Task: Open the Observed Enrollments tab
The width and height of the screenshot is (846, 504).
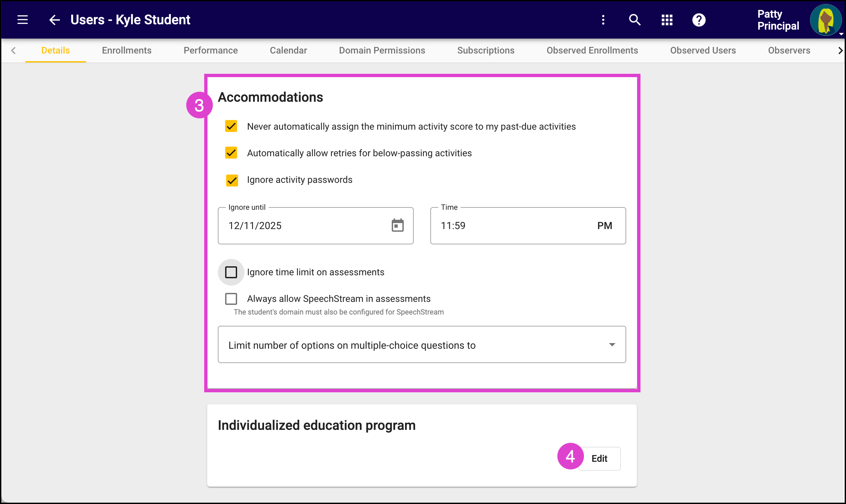Action: pos(592,50)
